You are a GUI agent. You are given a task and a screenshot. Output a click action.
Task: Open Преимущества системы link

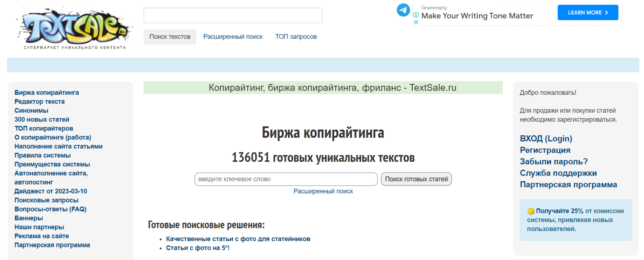[x=52, y=164]
